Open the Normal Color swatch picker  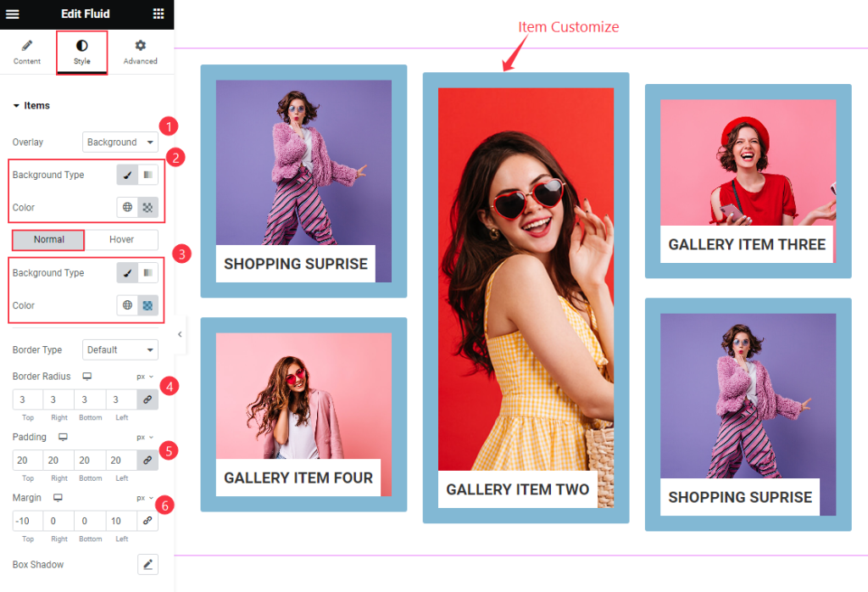147,305
